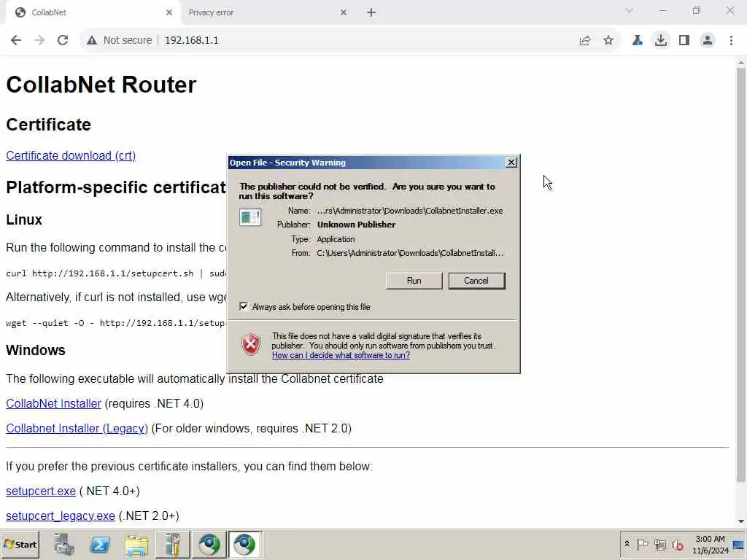Go back to the previous page
The height and width of the screenshot is (560, 747).
pyautogui.click(x=16, y=41)
